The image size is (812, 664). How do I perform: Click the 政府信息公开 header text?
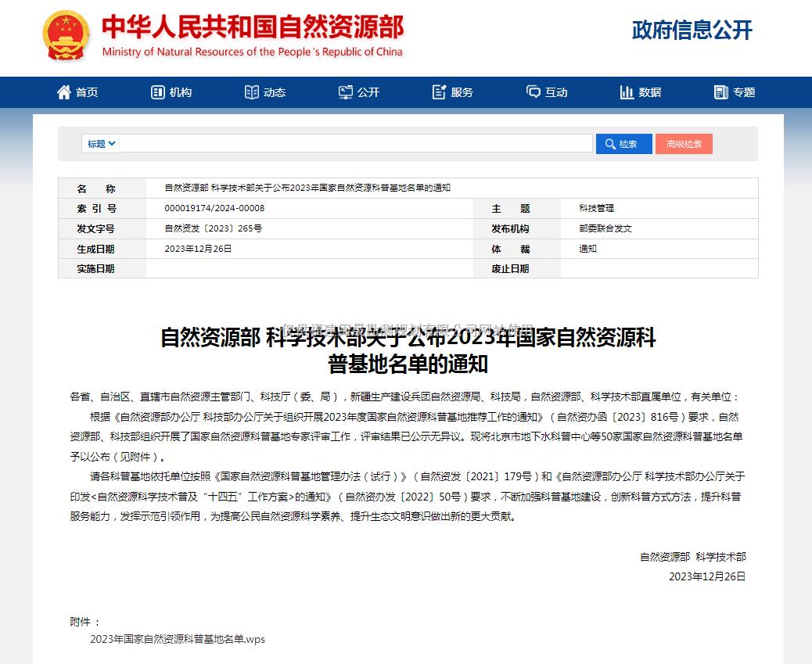[x=692, y=30]
